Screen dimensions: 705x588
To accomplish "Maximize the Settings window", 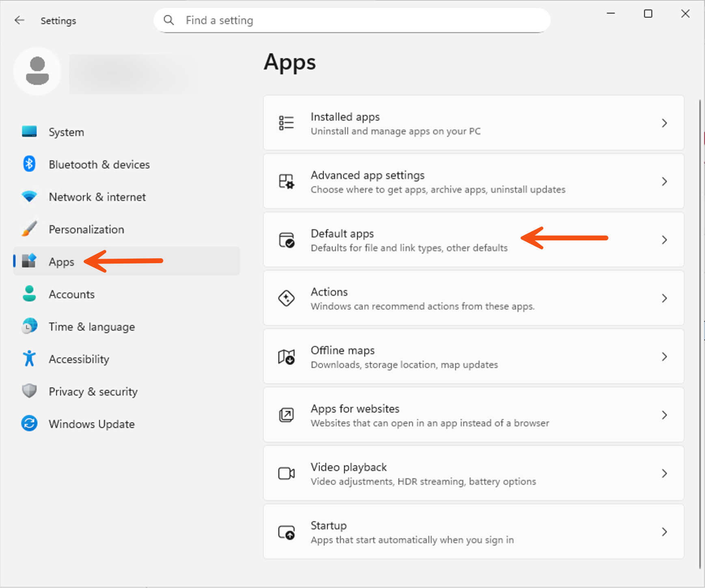I will coord(648,13).
